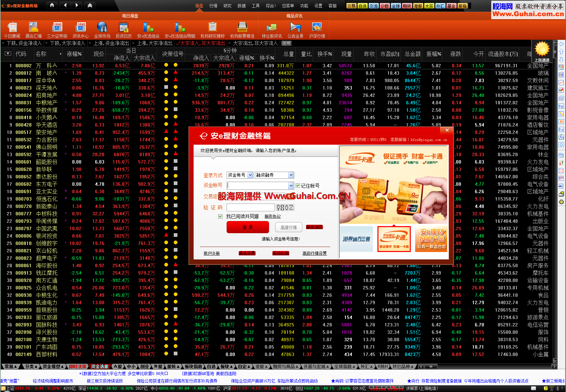
Task: Toggle the 我已阅读并同意 agreement checkbox
Action: coord(220,216)
